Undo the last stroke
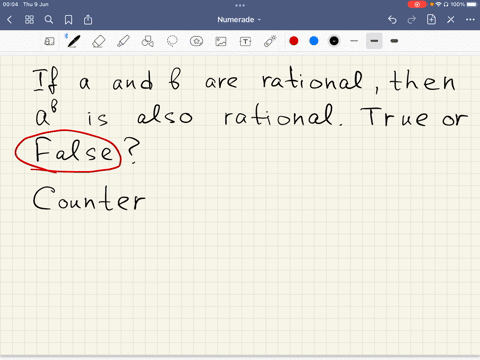480x360 pixels. coord(392,20)
